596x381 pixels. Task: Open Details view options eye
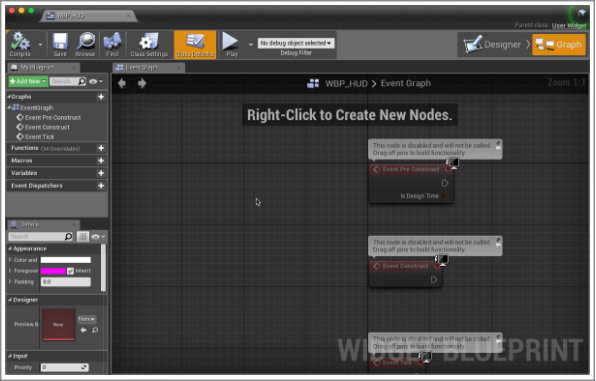98,237
